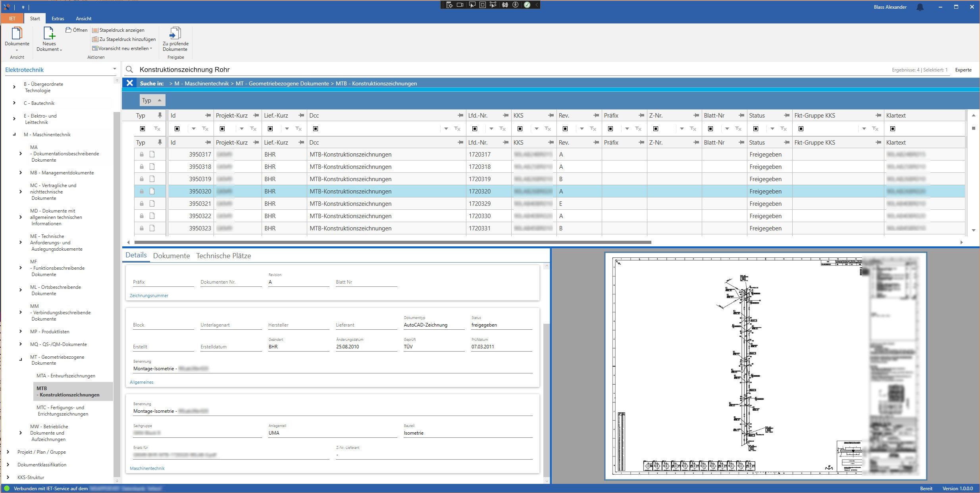Viewport: 980px width, 493px height.
Task: Expand the C - Bautechnik tree node
Action: [x=14, y=103]
